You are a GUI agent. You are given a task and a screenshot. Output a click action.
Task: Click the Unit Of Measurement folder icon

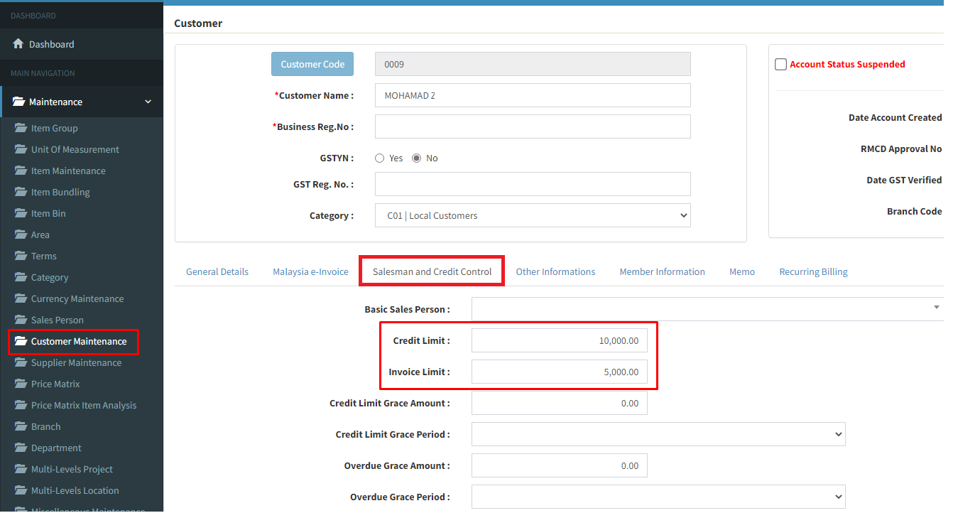click(x=21, y=149)
